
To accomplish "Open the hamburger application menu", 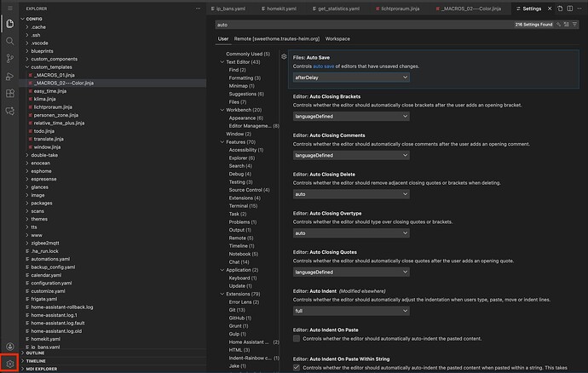I will (9, 8).
